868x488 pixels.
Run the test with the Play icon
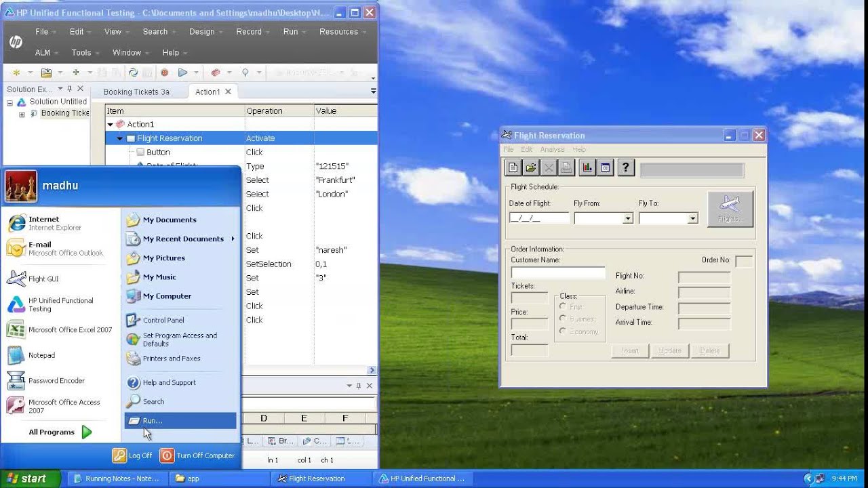pos(182,73)
